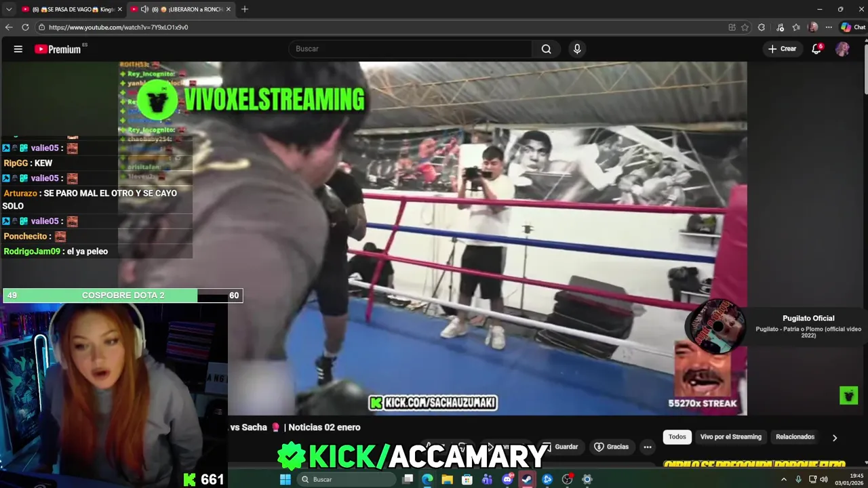
Task: Open browser favorites list icon
Action: click(x=796, y=27)
